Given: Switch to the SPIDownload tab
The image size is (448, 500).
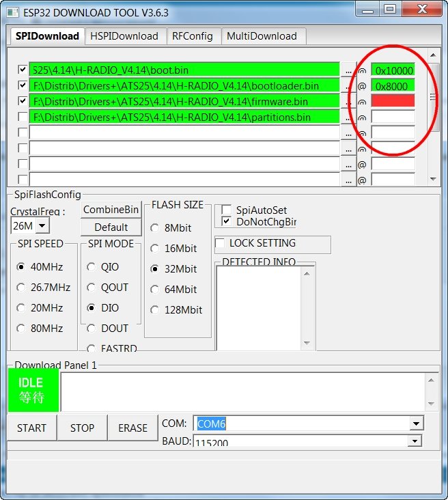Looking at the screenshot, I should [x=47, y=36].
